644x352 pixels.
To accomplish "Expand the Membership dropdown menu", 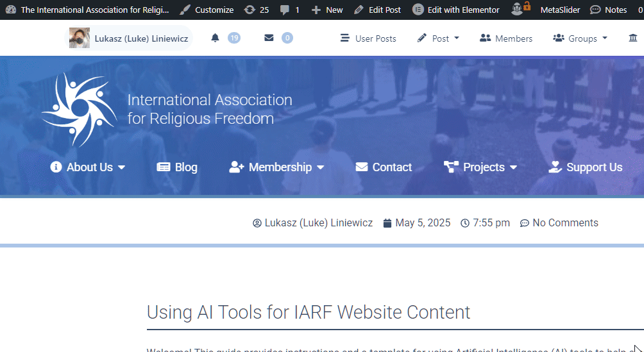I will coord(276,167).
